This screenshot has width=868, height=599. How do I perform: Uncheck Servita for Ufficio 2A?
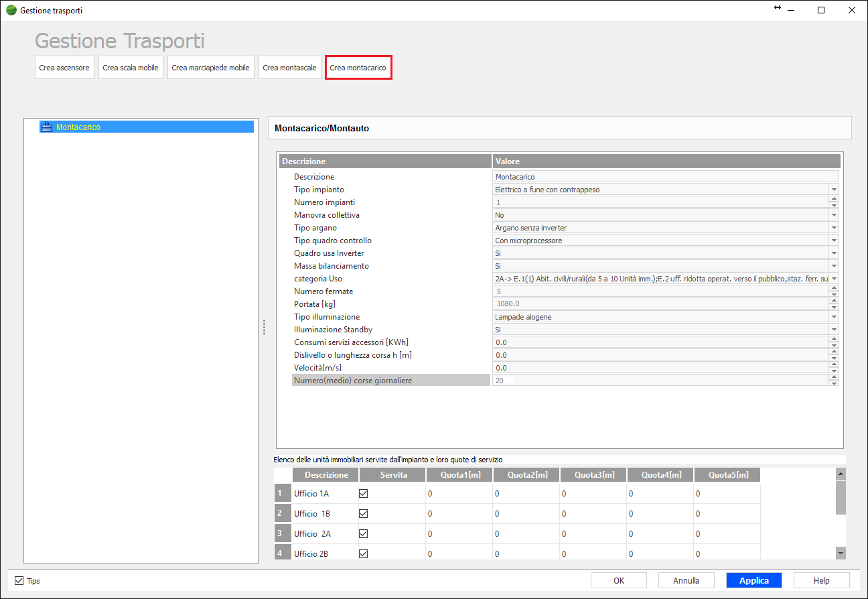click(x=364, y=534)
